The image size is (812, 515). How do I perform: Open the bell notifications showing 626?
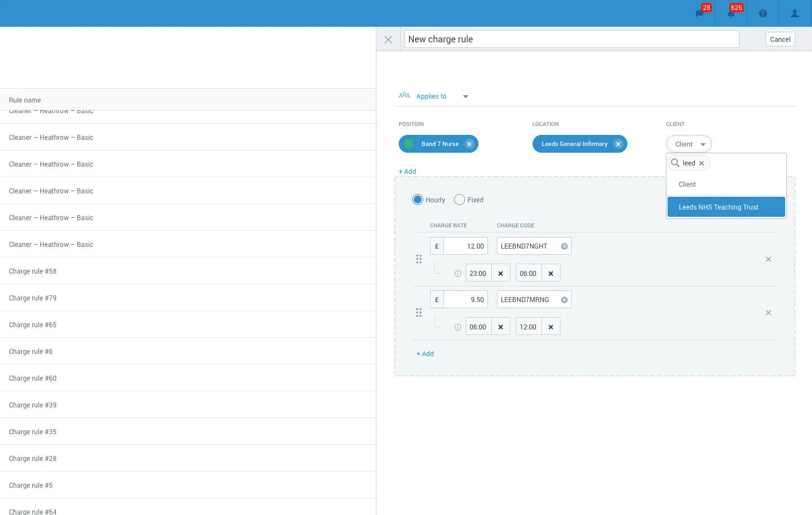click(731, 13)
